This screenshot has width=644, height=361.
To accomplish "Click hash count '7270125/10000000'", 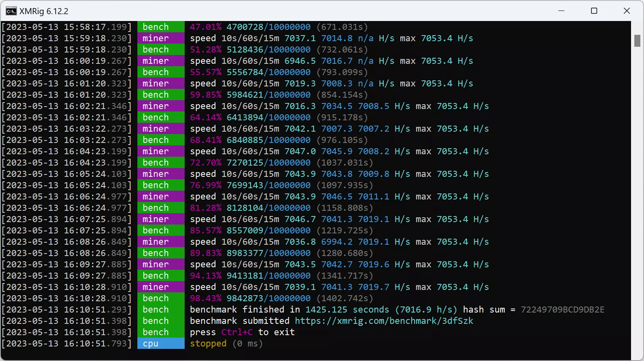I will coord(269,163).
